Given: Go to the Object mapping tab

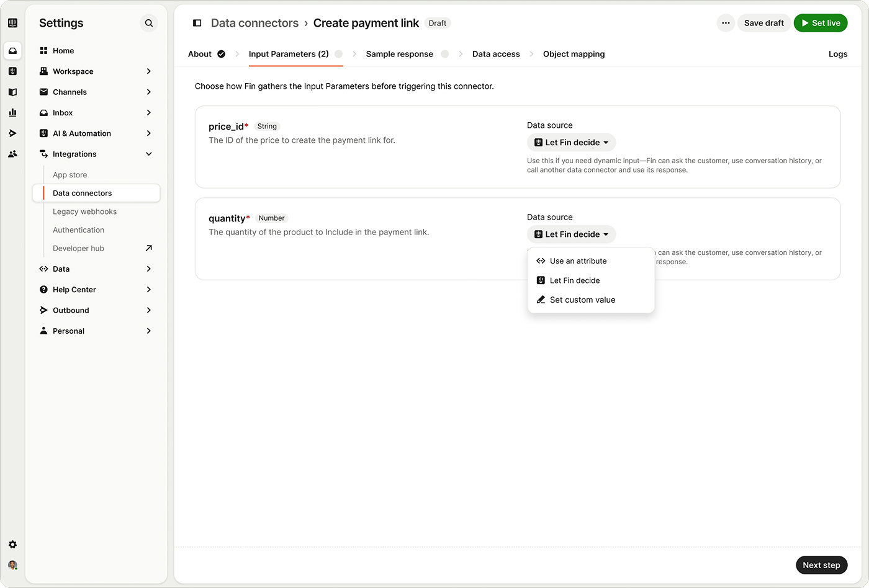Looking at the screenshot, I should 574,54.
